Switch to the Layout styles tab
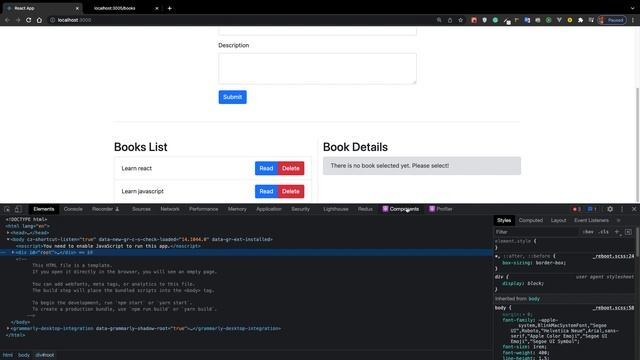This screenshot has height=360, width=640. [x=558, y=220]
